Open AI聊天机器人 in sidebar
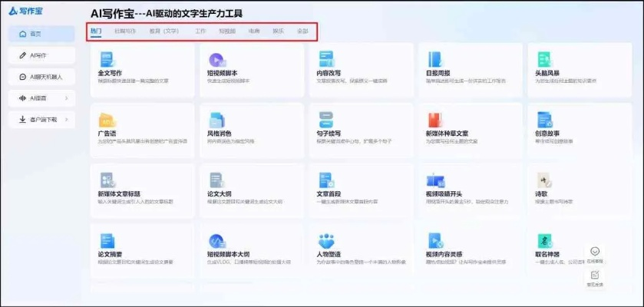The height and width of the screenshot is (307, 644). click(x=41, y=77)
